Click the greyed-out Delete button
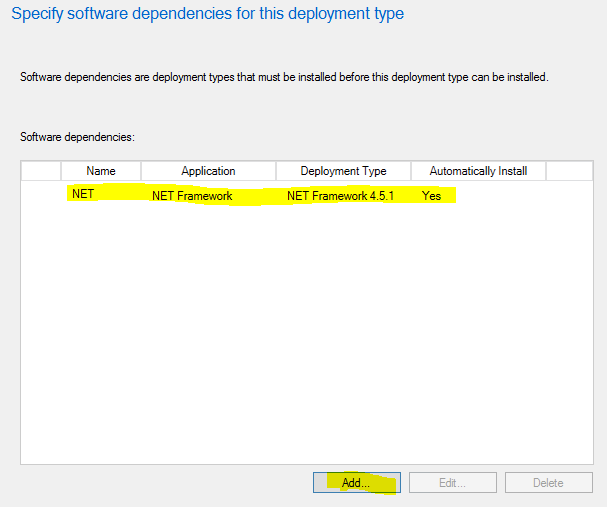Image resolution: width=607 pixels, height=507 pixels. coord(547,483)
